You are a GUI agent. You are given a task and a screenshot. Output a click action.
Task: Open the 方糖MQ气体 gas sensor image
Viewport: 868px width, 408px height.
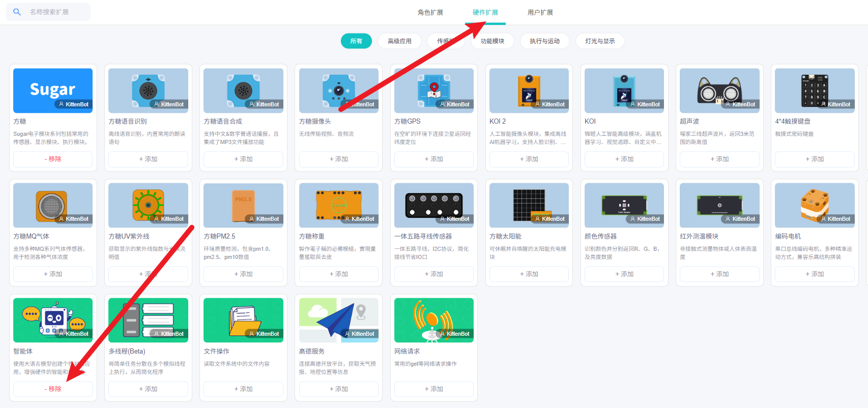[x=53, y=206]
